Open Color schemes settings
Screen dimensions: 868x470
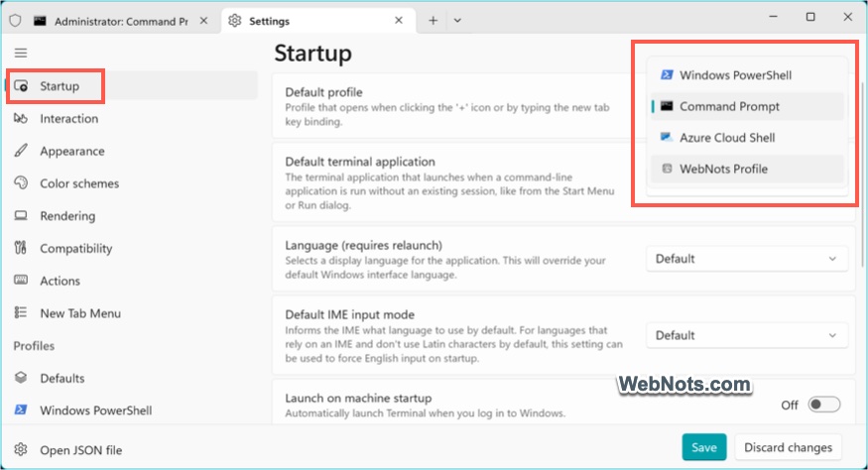132,183
